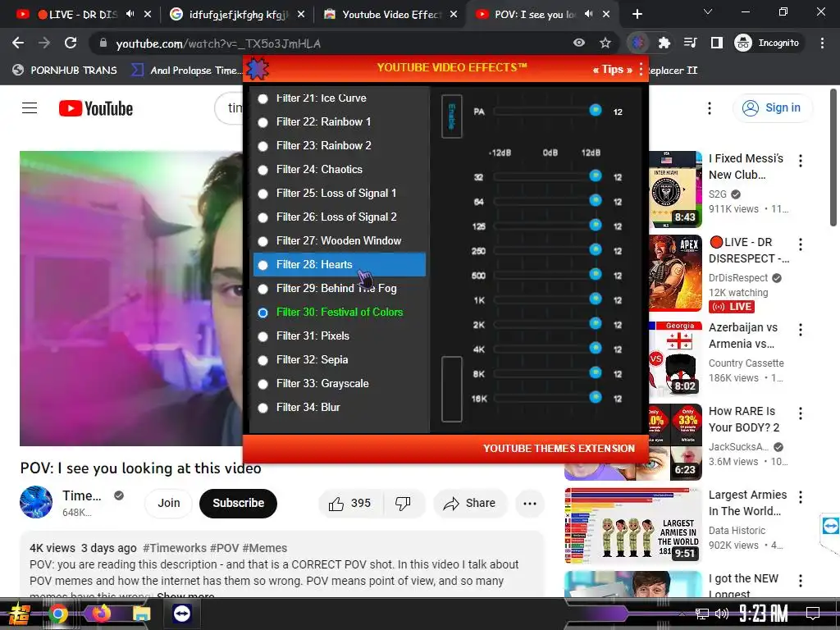This screenshot has height=630, width=840.
Task: Open Chrome three-dot menu
Action: 822,43
